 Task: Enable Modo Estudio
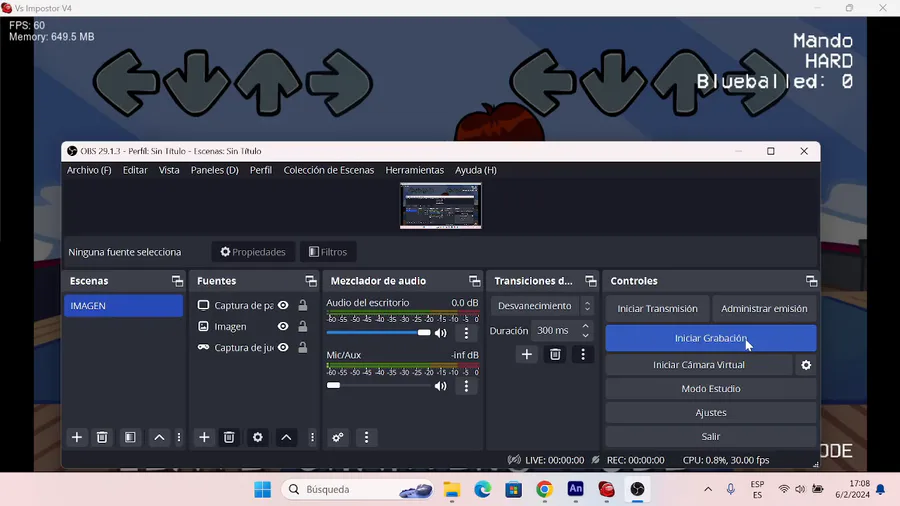click(711, 389)
